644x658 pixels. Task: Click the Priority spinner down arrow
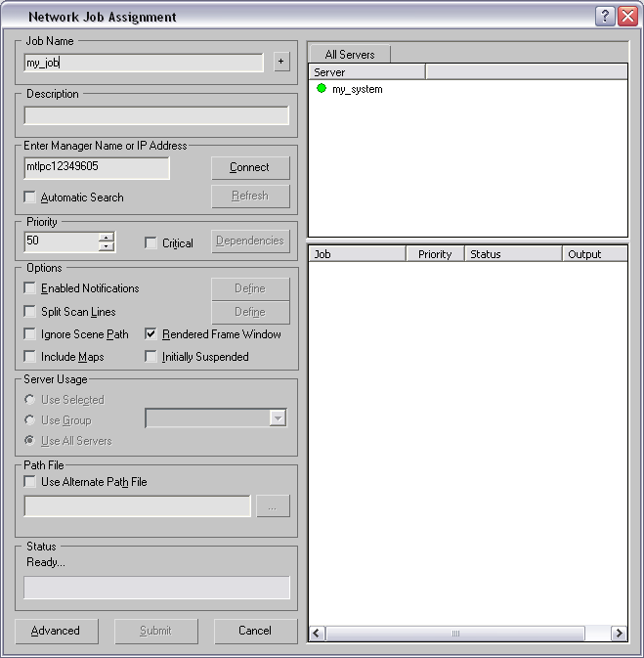pos(107,246)
